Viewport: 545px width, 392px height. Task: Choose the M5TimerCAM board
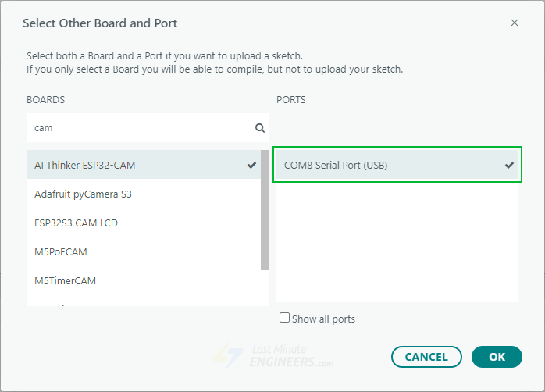66,280
